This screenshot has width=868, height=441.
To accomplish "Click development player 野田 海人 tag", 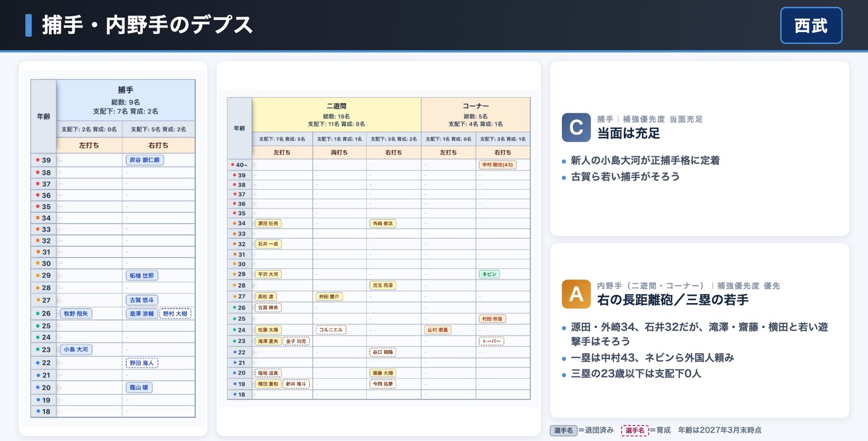I will tap(142, 363).
